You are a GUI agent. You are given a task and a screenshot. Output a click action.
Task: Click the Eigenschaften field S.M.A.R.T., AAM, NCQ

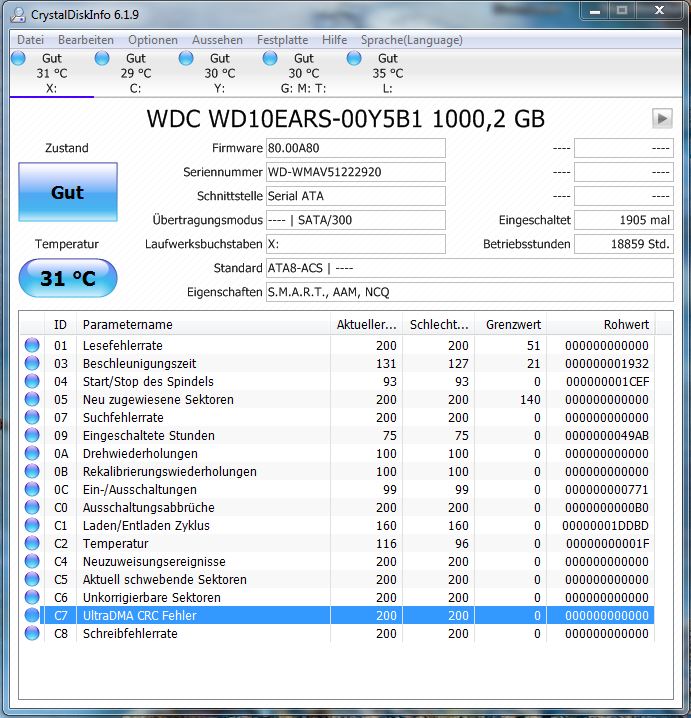pyautogui.click(x=470, y=292)
